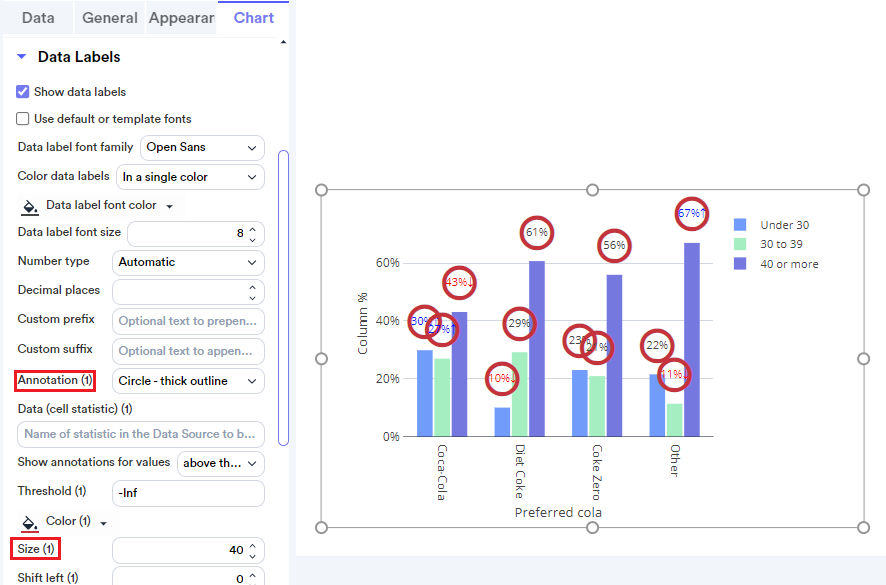Click the bottom-center chart resize handle
The height and width of the screenshot is (585, 886).
(x=592, y=527)
